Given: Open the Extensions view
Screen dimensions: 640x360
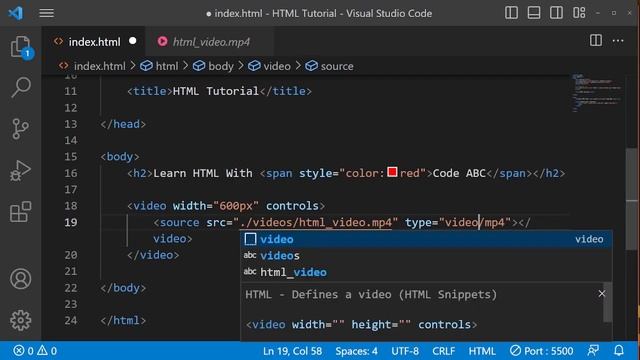Looking at the screenshot, I should [20, 211].
